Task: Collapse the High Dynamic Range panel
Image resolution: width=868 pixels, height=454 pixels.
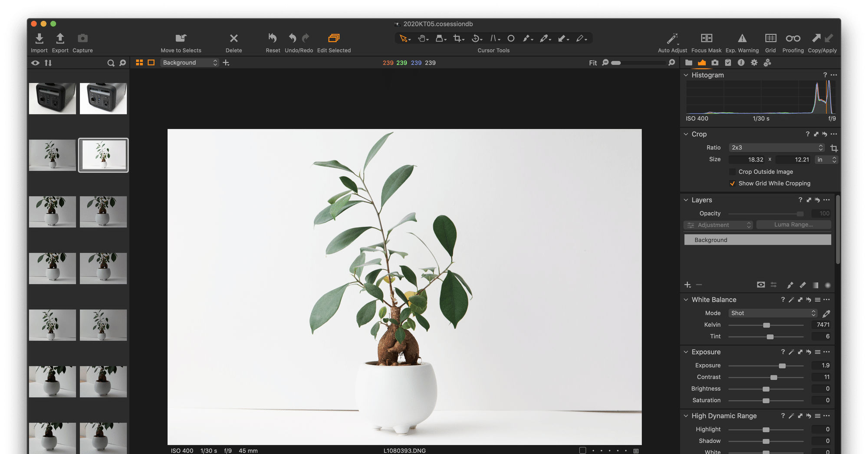Action: (686, 416)
